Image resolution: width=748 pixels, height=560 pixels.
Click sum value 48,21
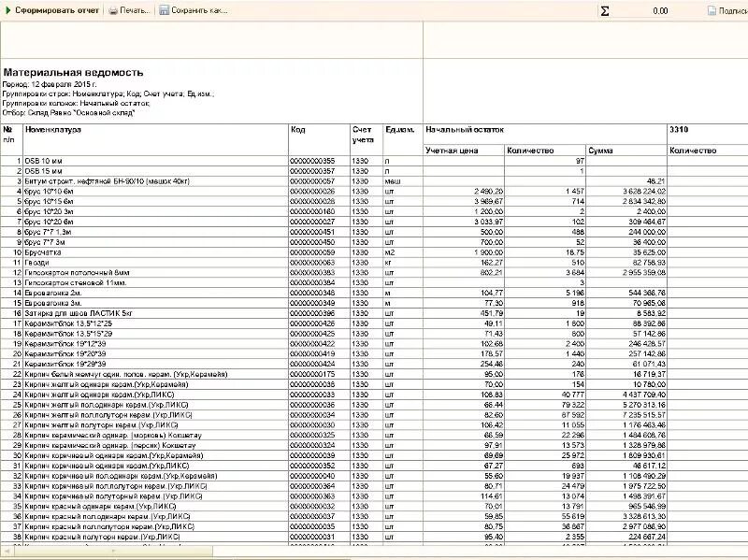point(626,181)
